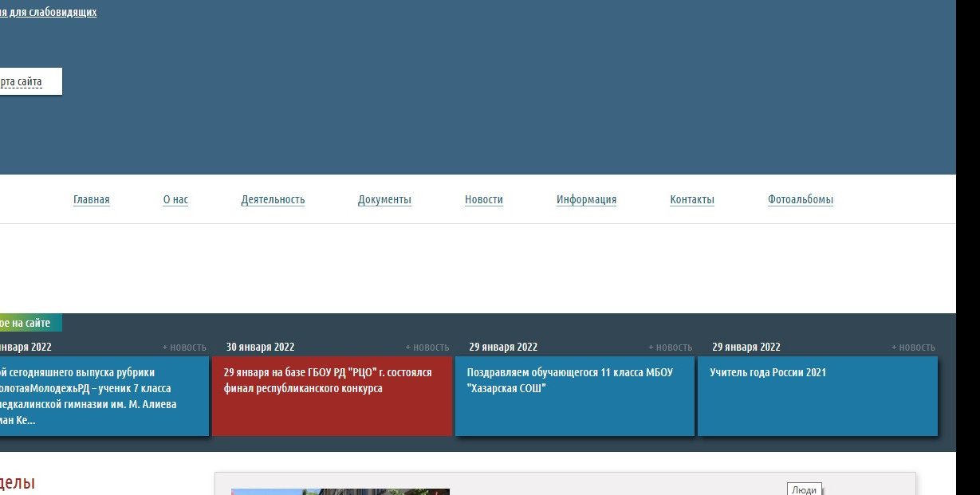Select Документы in the navigation bar
Image resolution: width=980 pixels, height=495 pixels.
point(384,199)
